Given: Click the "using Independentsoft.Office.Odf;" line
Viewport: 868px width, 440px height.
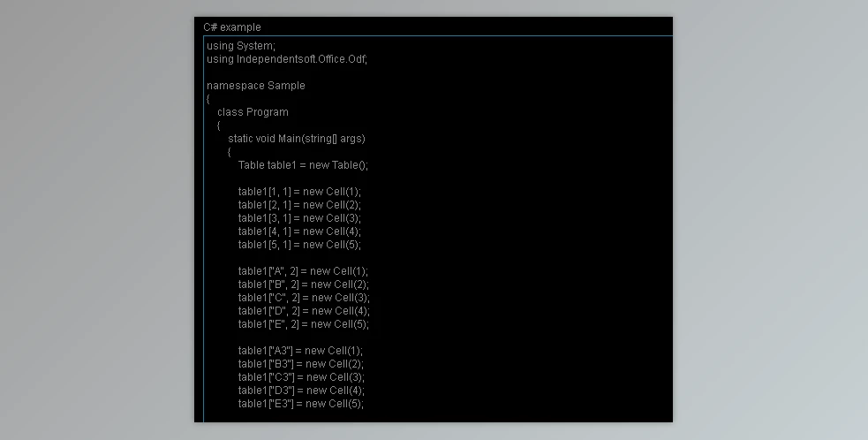Looking at the screenshot, I should point(286,59).
